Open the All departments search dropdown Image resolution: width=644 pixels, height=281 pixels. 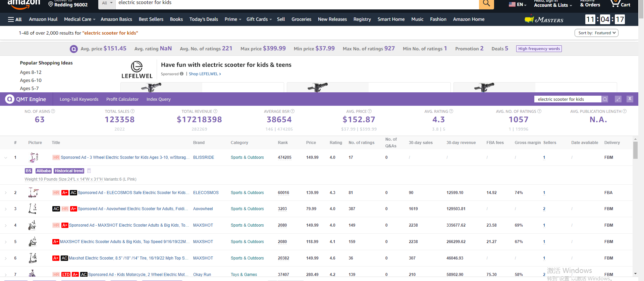pos(107,3)
